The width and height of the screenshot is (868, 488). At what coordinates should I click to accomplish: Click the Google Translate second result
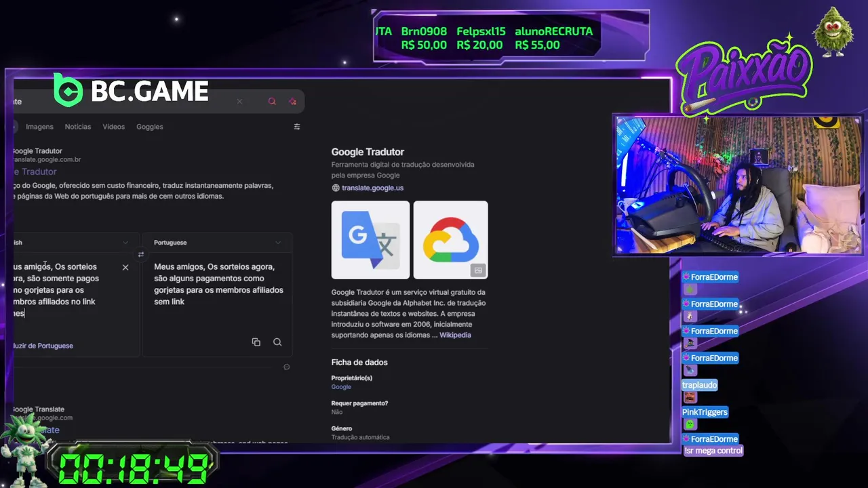(37, 430)
